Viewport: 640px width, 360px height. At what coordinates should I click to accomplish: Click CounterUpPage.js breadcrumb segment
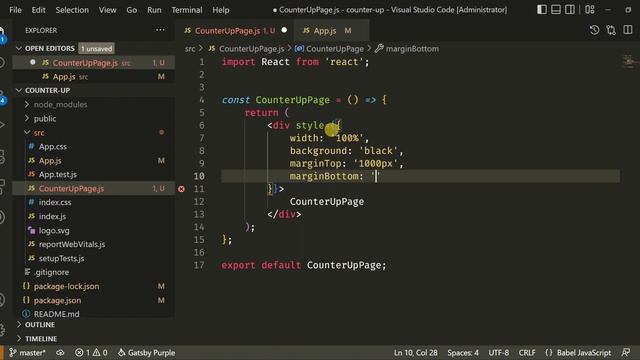pyautogui.click(x=246, y=49)
